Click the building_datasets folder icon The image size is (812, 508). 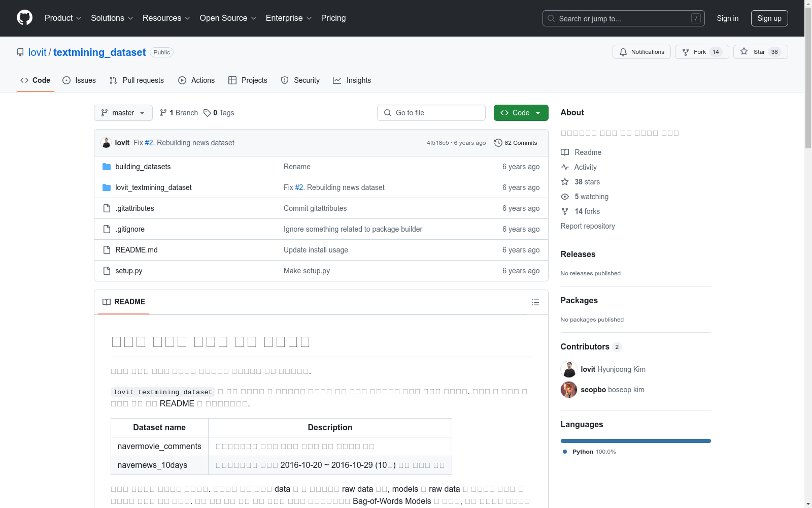(x=107, y=167)
